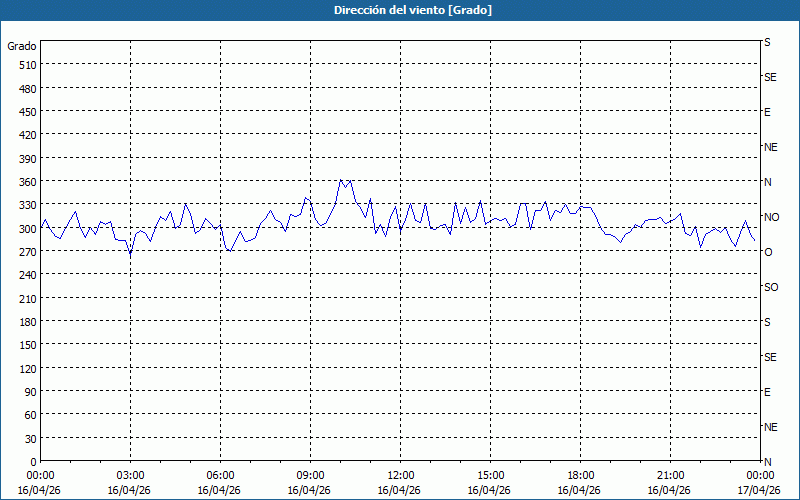Select the 'N' compass label level with 360
Image resolution: width=800 pixels, height=500 pixels.
(767, 182)
